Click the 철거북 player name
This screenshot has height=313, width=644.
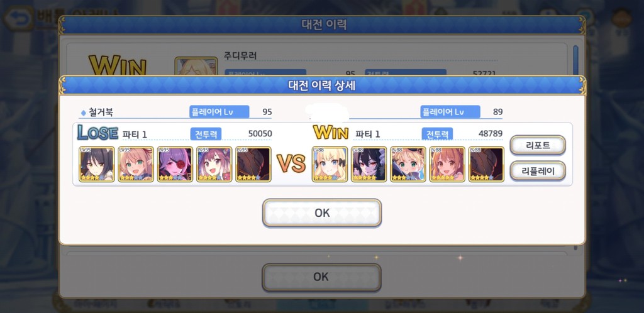pyautogui.click(x=101, y=112)
